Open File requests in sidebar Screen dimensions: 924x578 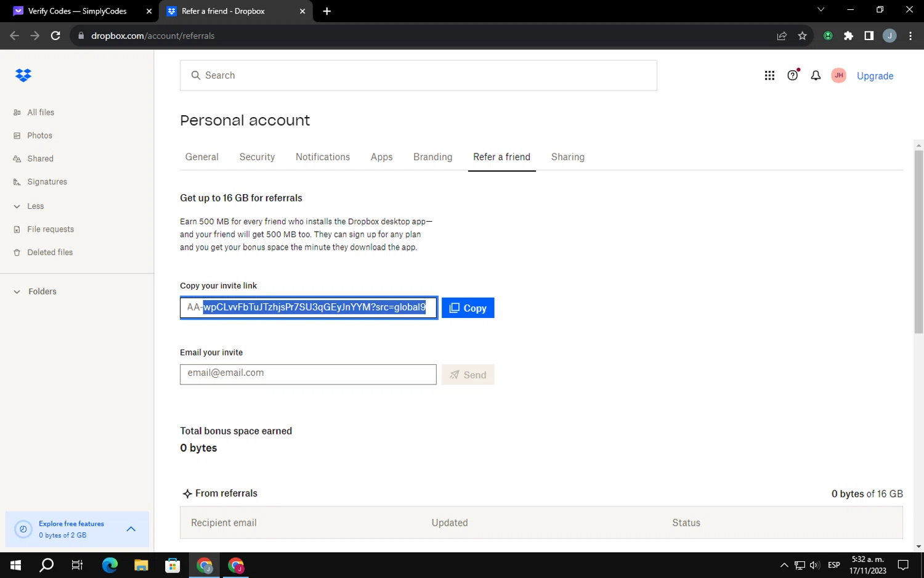pyautogui.click(x=50, y=229)
